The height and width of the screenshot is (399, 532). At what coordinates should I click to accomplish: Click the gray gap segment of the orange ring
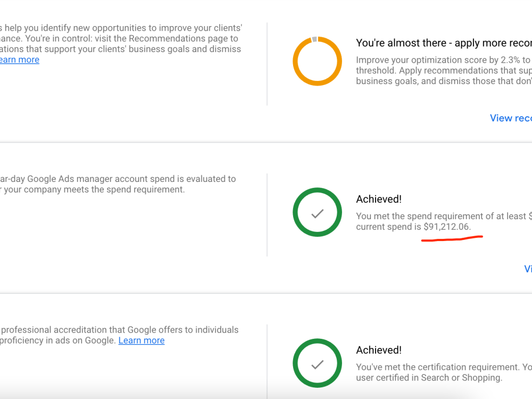[314, 39]
